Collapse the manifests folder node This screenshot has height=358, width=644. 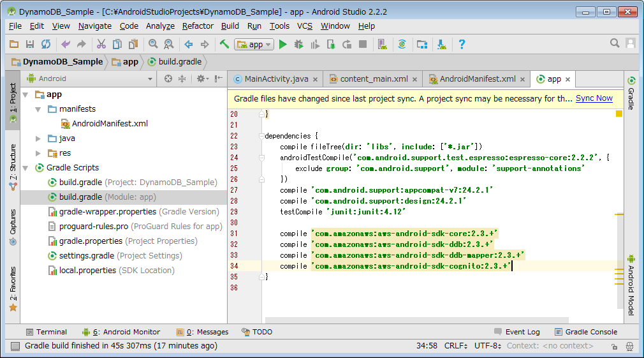click(38, 109)
